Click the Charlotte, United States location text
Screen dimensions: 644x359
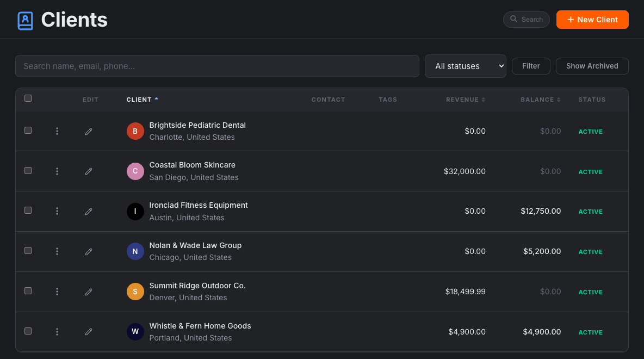tap(192, 137)
